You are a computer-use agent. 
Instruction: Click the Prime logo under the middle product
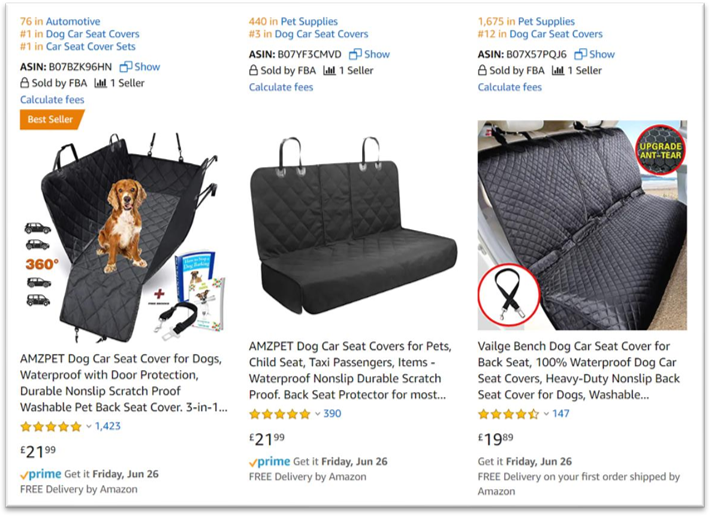pyautogui.click(x=269, y=462)
